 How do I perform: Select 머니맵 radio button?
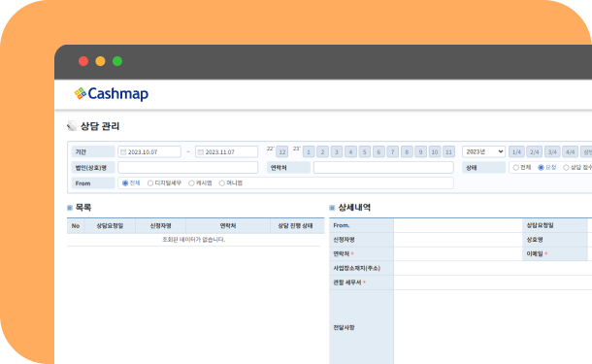click(x=222, y=183)
